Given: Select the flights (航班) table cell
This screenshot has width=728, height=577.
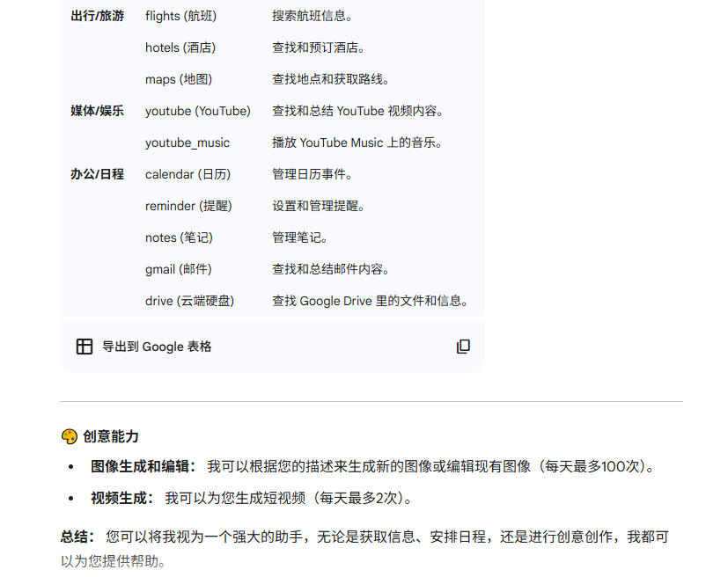Looking at the screenshot, I should (180, 16).
